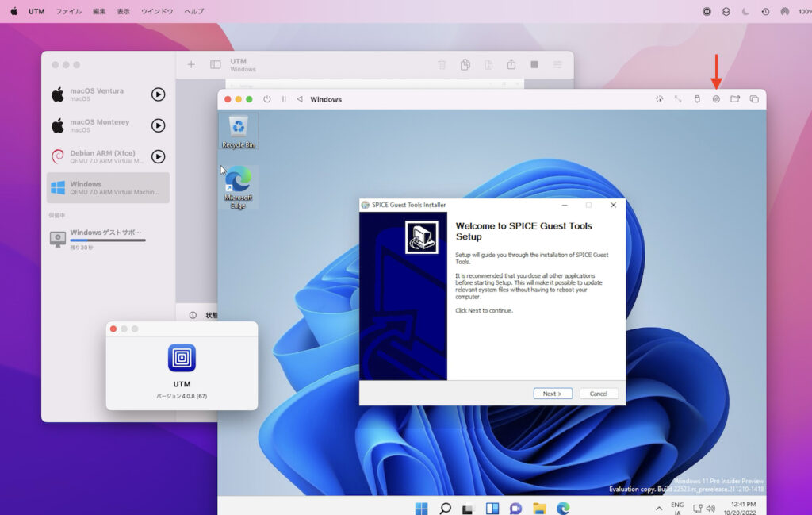This screenshot has height=515, width=812.
Task: Pause the running Windows virtual machine
Action: point(284,99)
